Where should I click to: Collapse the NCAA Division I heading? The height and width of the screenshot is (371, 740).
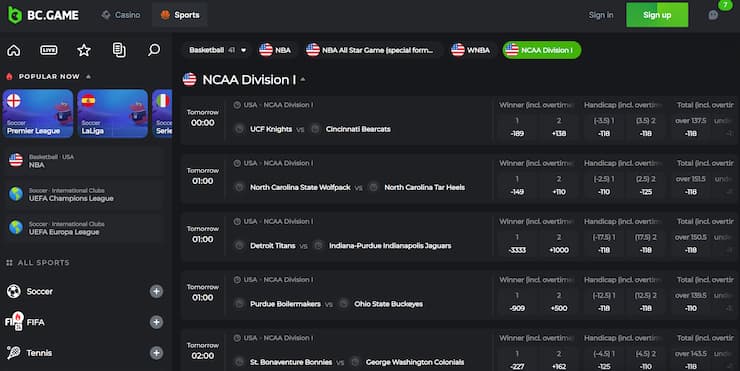(x=303, y=80)
